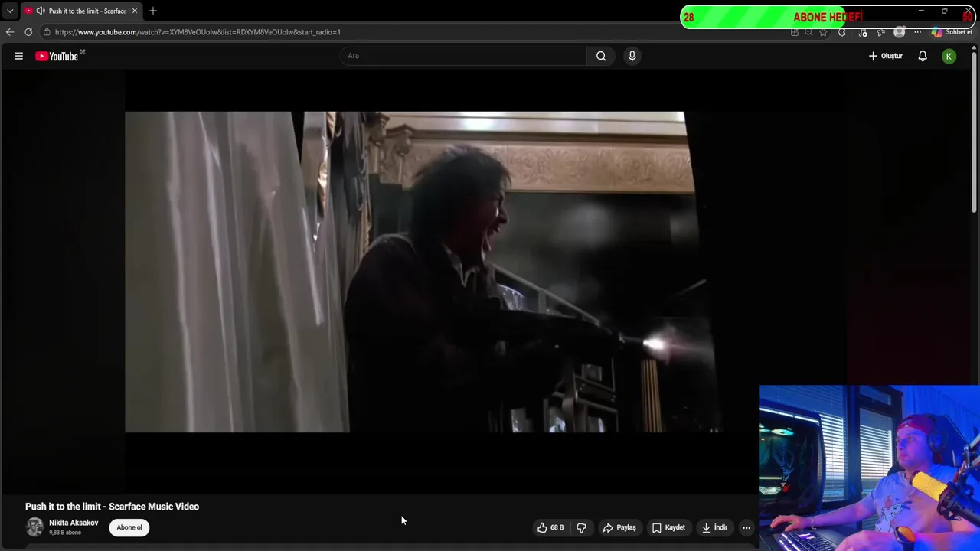Open Nikita Aksakov channel avatar
The image size is (980, 551).
coord(34,527)
